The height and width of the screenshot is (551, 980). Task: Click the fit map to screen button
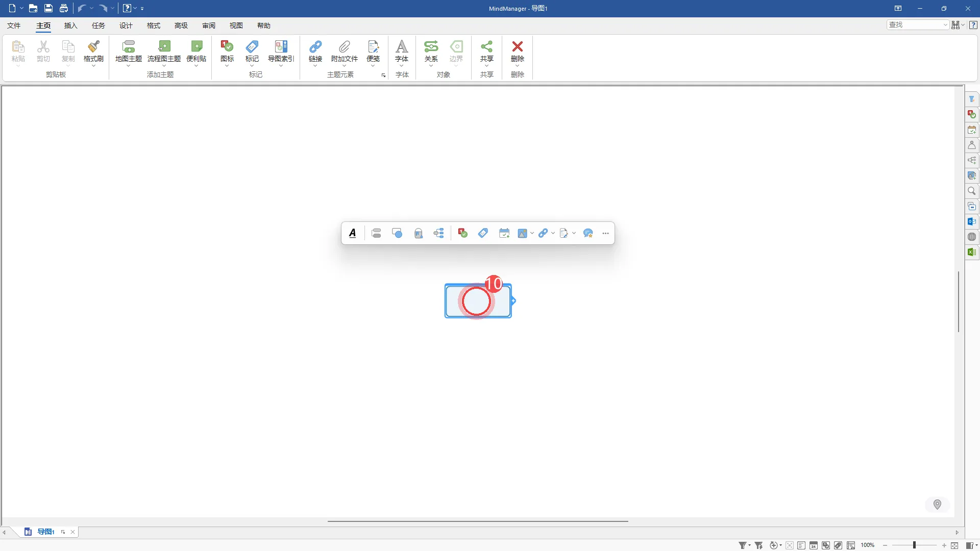tap(954, 545)
